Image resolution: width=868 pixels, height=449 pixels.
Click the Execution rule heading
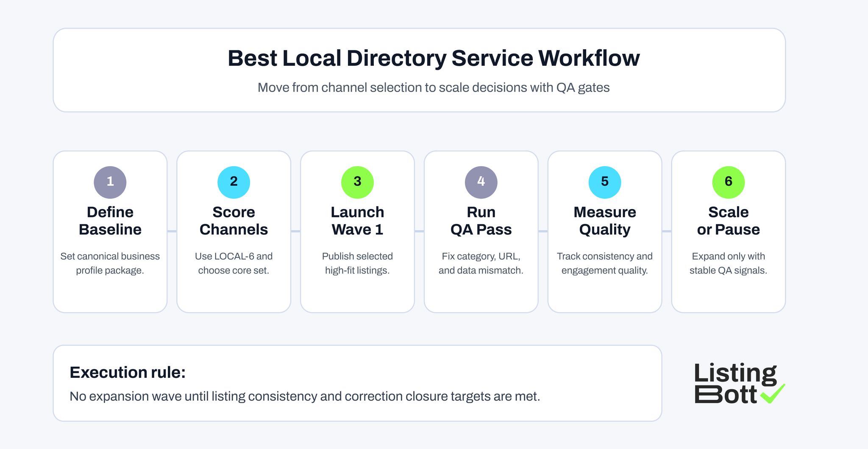[128, 372]
